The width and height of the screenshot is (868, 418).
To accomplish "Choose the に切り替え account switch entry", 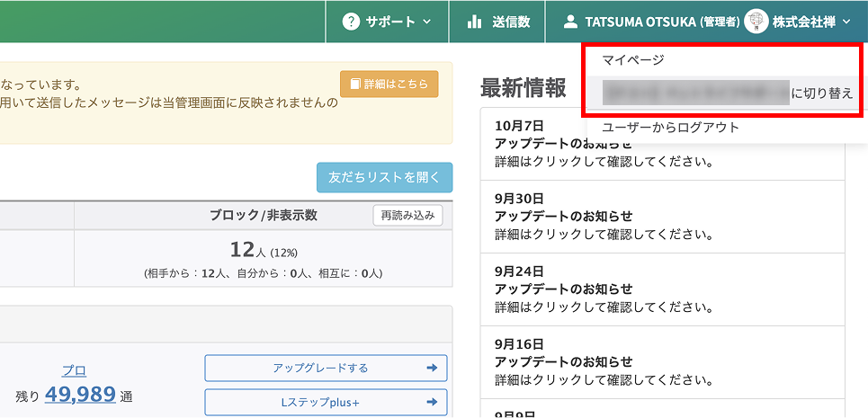I will [729, 93].
